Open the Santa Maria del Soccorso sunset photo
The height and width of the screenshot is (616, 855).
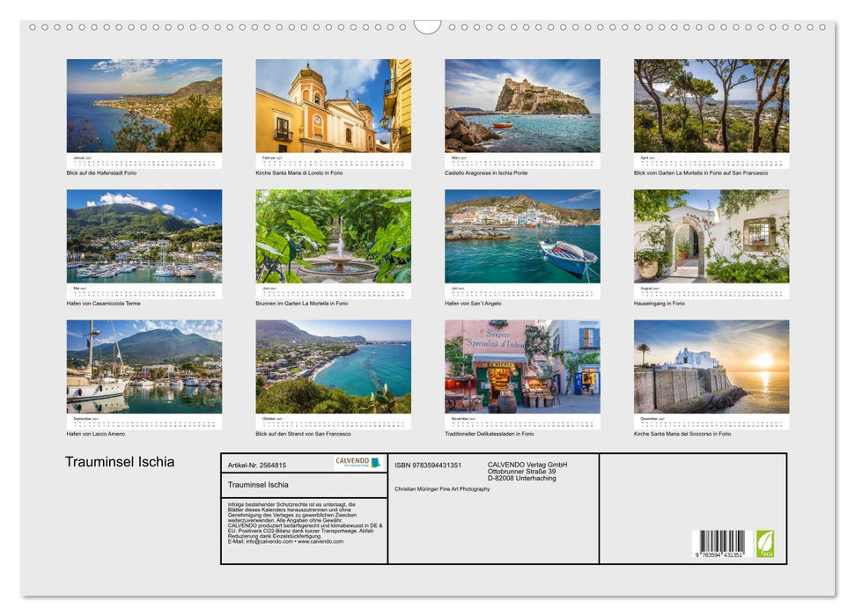[711, 367]
